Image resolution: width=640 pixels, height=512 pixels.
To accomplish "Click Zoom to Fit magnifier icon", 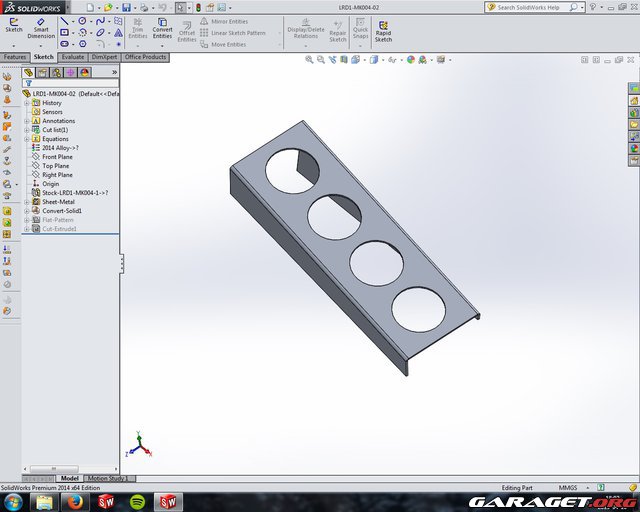I will click(309, 59).
